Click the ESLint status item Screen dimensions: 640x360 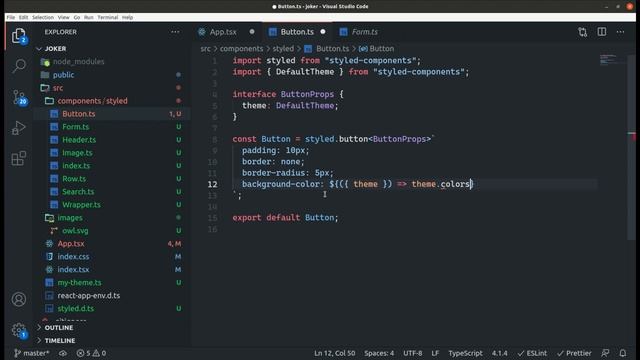coord(532,353)
